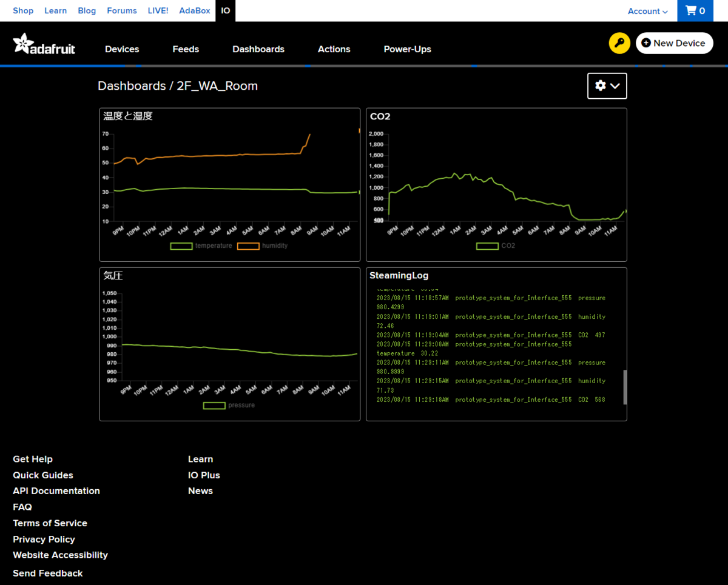The image size is (728, 585).
Task: Open the Feeds menu
Action: pyautogui.click(x=186, y=49)
